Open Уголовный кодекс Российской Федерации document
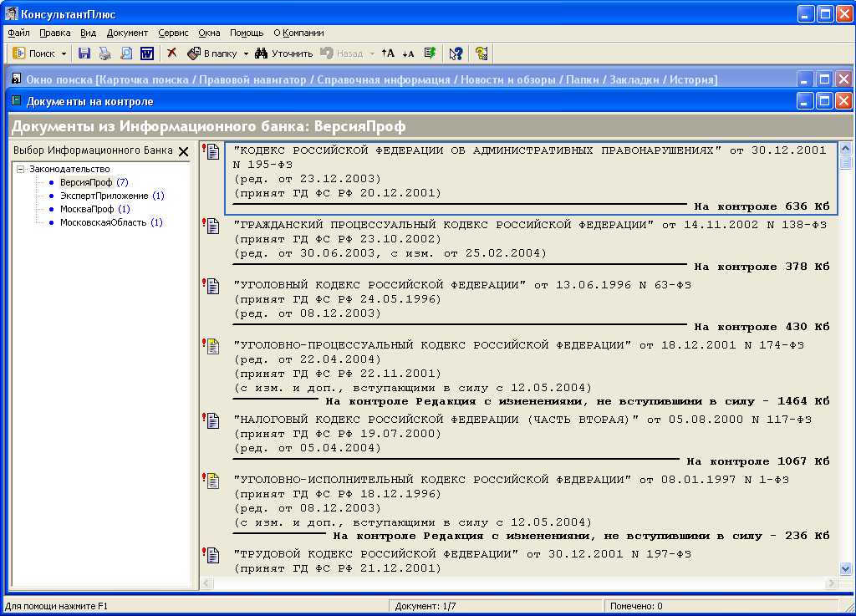This screenshot has width=856, height=616. coord(529,306)
